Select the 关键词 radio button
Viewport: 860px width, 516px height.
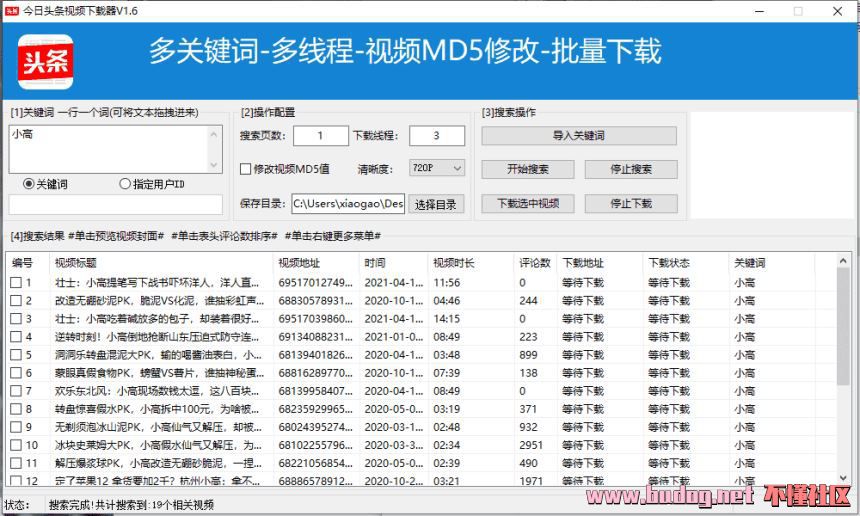coord(29,184)
